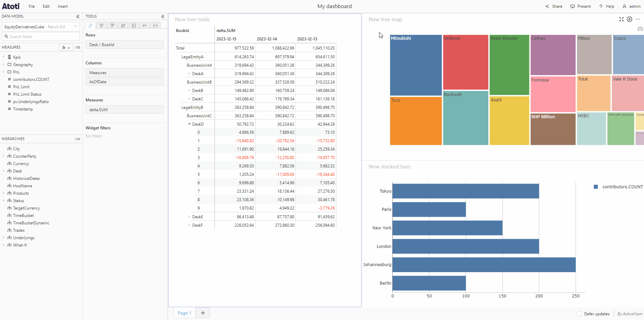Open the State JSON braces tab
The image size is (644, 320).
tap(155, 26)
